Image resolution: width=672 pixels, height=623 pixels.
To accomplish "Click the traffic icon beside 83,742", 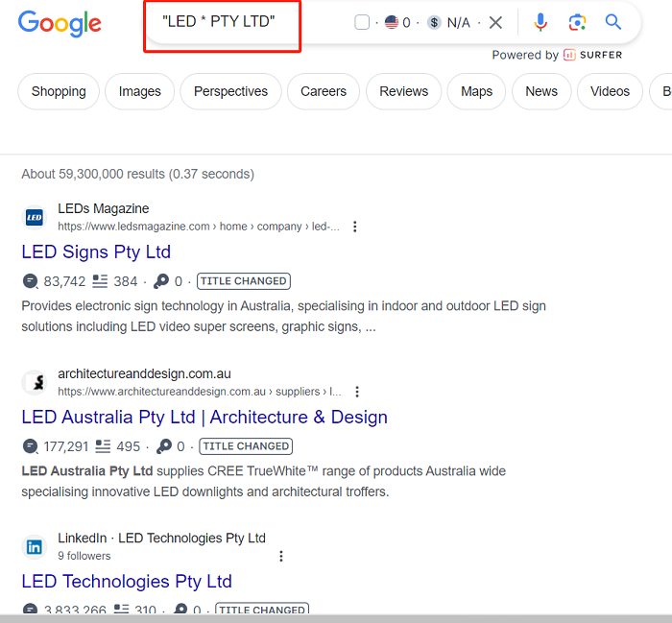I will tap(30, 281).
